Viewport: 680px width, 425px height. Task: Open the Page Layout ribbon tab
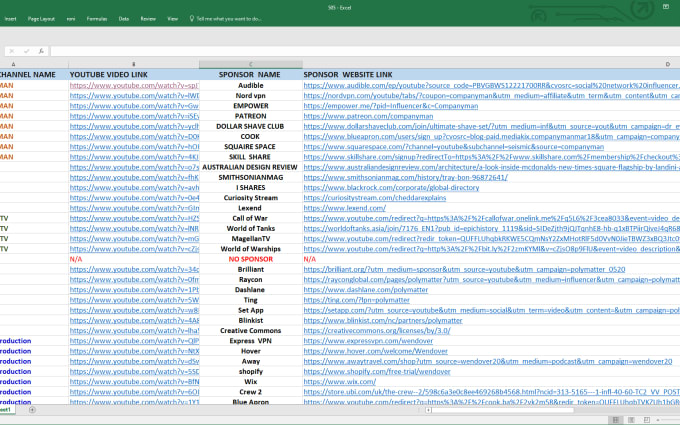tap(41, 19)
